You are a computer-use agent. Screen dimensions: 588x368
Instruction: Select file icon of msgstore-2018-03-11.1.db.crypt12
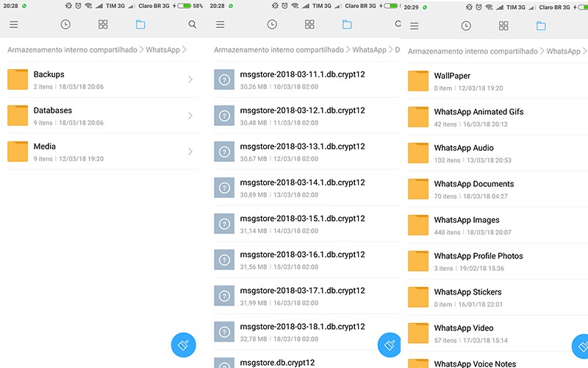(224, 79)
